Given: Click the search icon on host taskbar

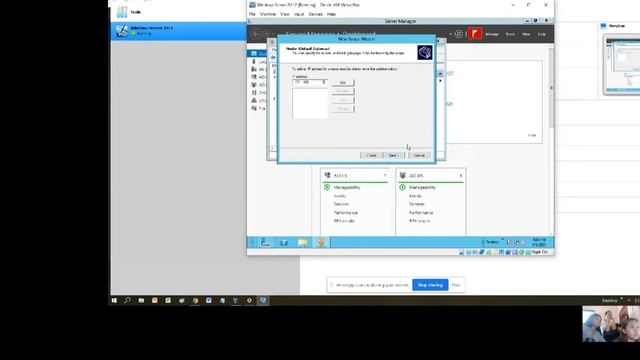Looking at the screenshot, I should point(127,300).
